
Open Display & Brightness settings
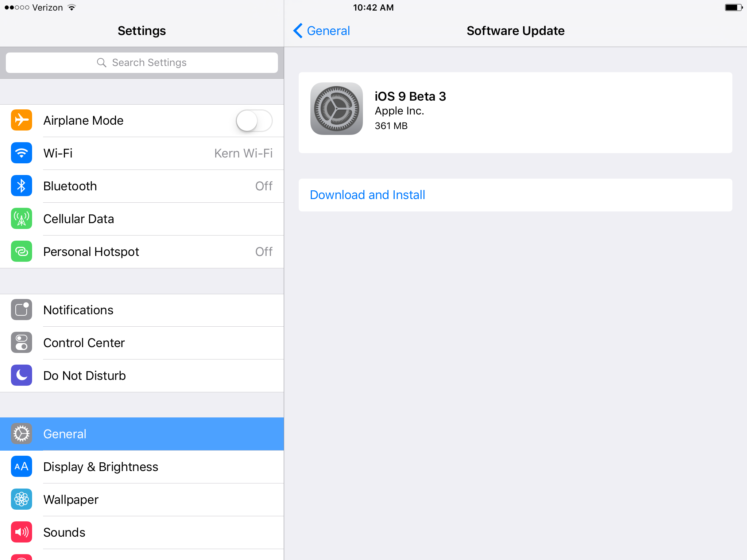[142, 467]
